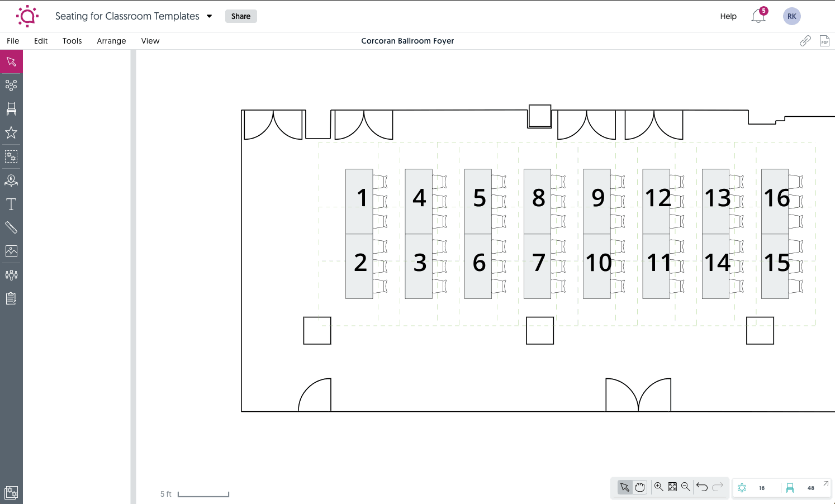Select the chair furniture tool
This screenshot has height=504, width=835.
click(x=11, y=109)
